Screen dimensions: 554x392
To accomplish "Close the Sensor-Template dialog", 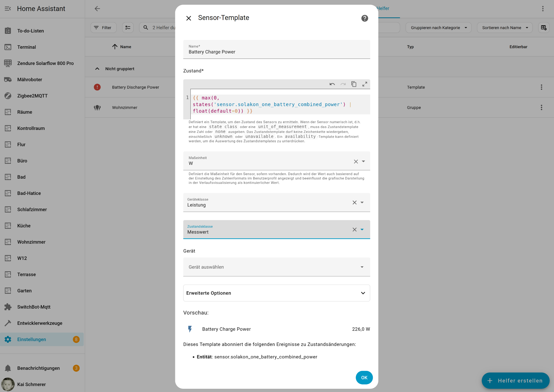I will pos(189,18).
